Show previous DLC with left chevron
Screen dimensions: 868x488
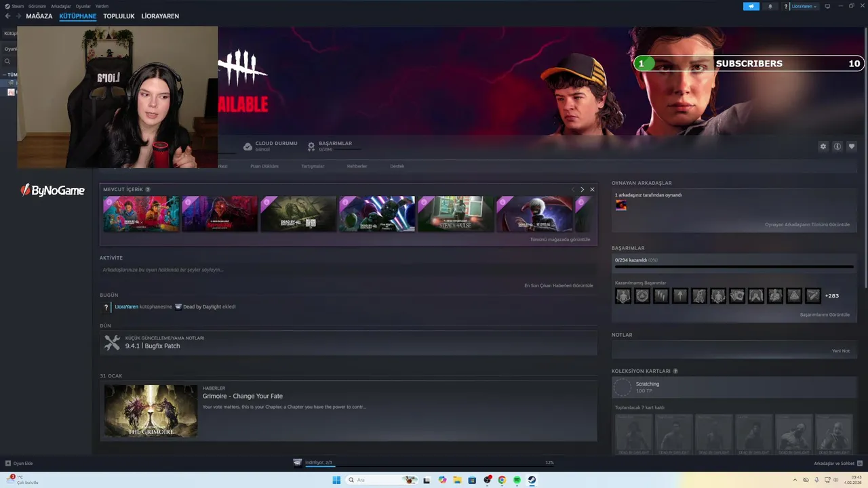[x=573, y=190]
